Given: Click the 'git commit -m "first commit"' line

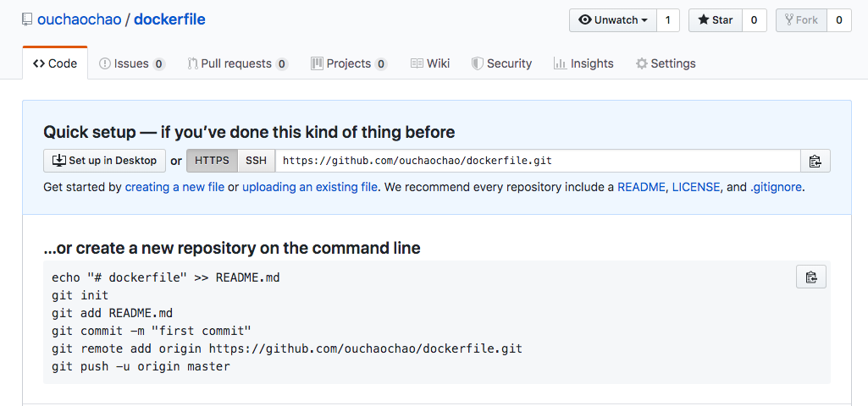Looking at the screenshot, I should tap(152, 331).
